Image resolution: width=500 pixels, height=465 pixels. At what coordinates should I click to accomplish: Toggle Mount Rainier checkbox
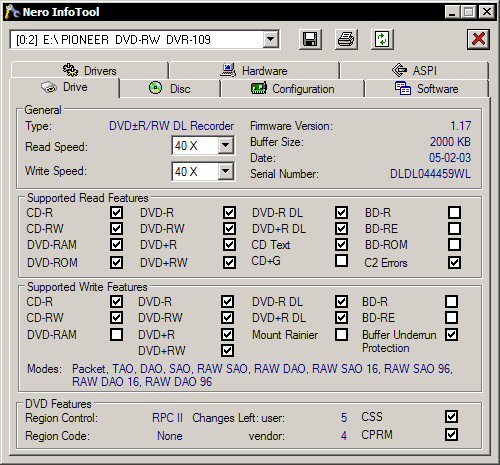click(x=341, y=334)
